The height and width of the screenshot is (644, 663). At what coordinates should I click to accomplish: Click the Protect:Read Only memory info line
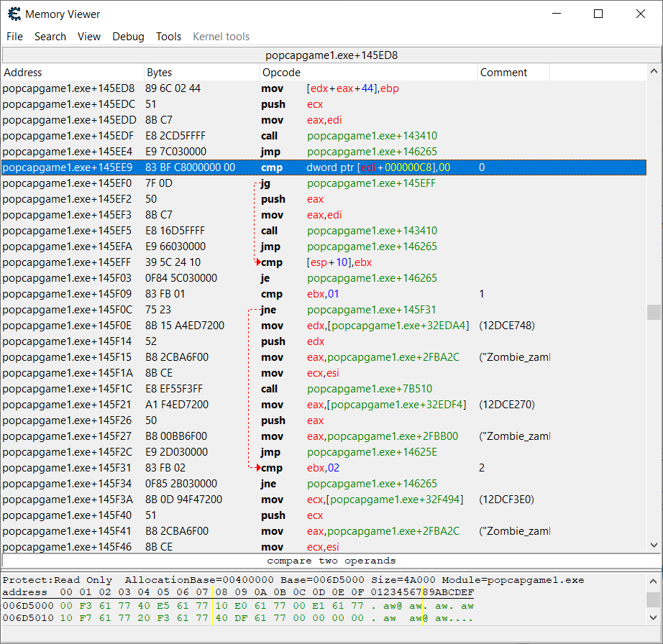(293, 580)
